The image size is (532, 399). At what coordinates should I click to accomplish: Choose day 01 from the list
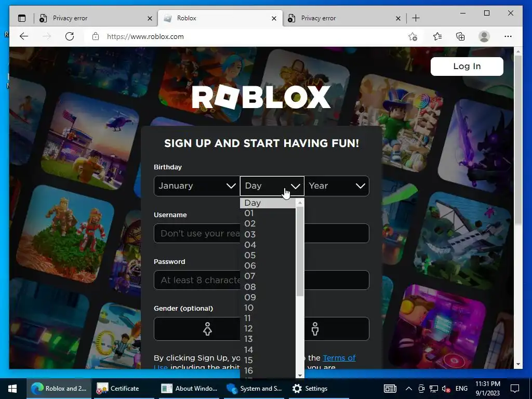(268, 214)
